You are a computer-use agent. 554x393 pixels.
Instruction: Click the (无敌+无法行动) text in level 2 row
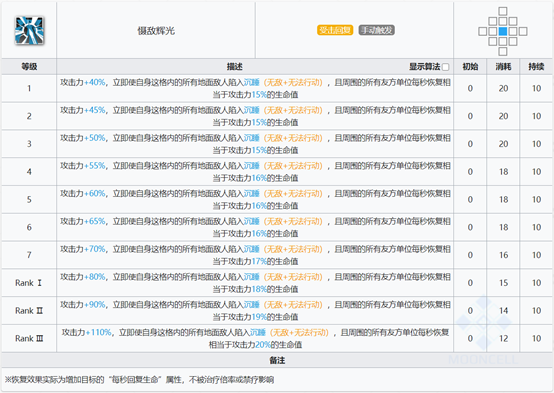click(x=293, y=110)
